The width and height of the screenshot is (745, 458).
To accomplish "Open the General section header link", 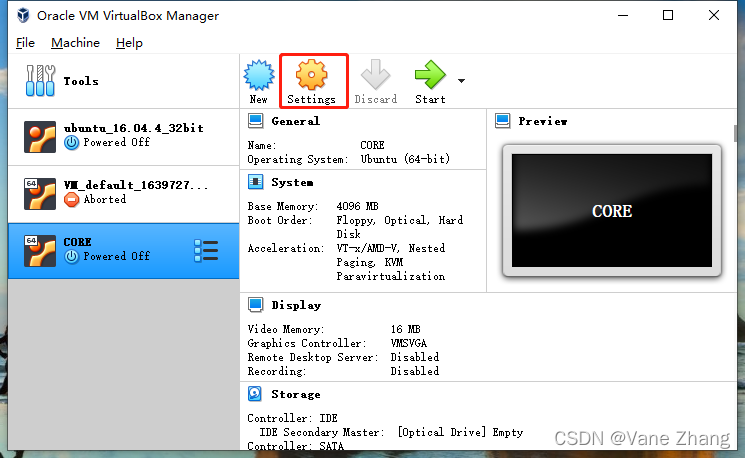I will [x=296, y=122].
